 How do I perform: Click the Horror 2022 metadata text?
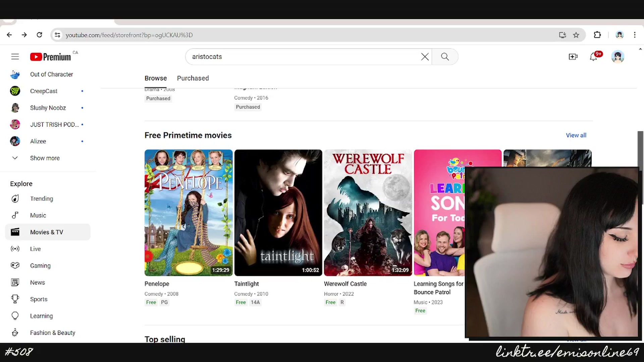pyautogui.click(x=339, y=294)
